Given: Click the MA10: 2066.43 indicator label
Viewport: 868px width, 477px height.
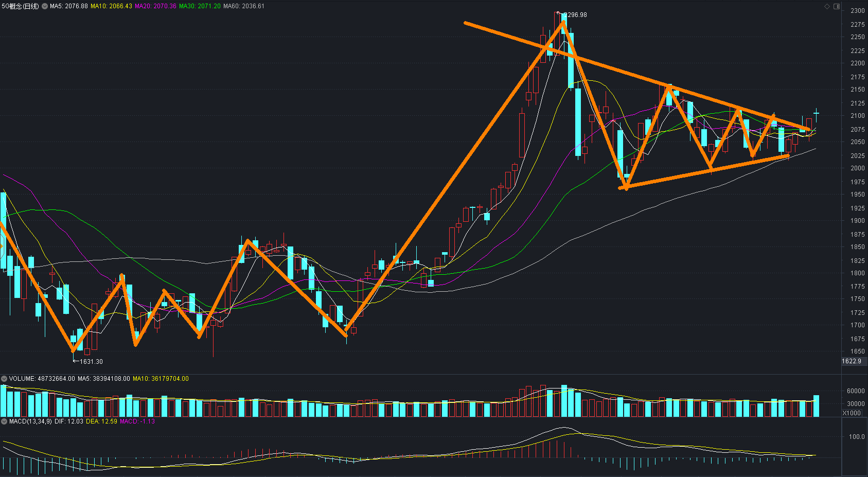Looking at the screenshot, I should (111, 6).
